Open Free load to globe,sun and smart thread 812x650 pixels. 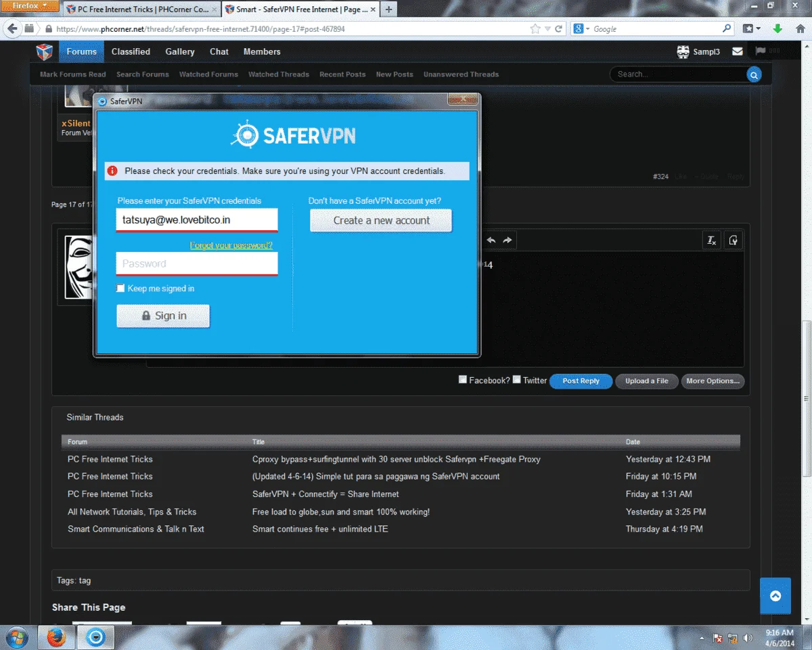click(x=341, y=512)
